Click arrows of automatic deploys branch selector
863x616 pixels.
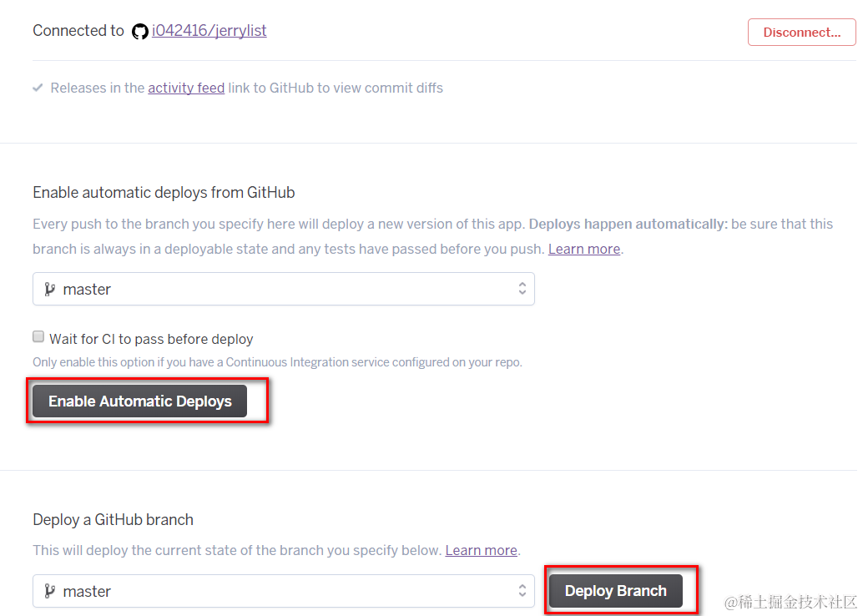522,289
